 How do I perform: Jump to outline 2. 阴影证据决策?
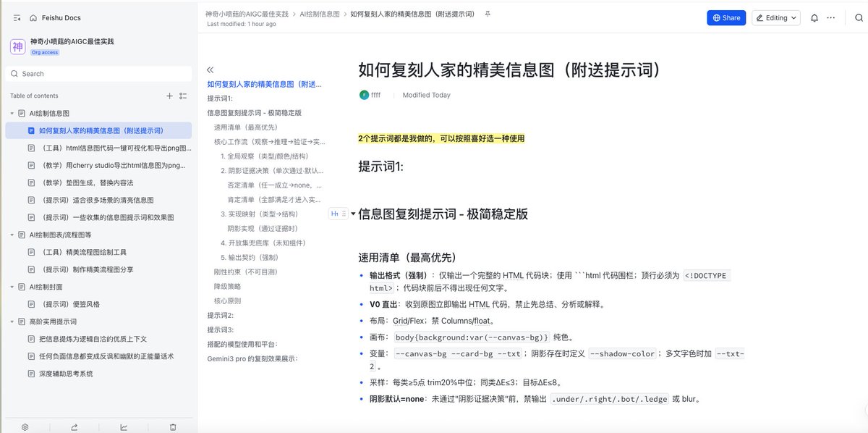point(272,171)
